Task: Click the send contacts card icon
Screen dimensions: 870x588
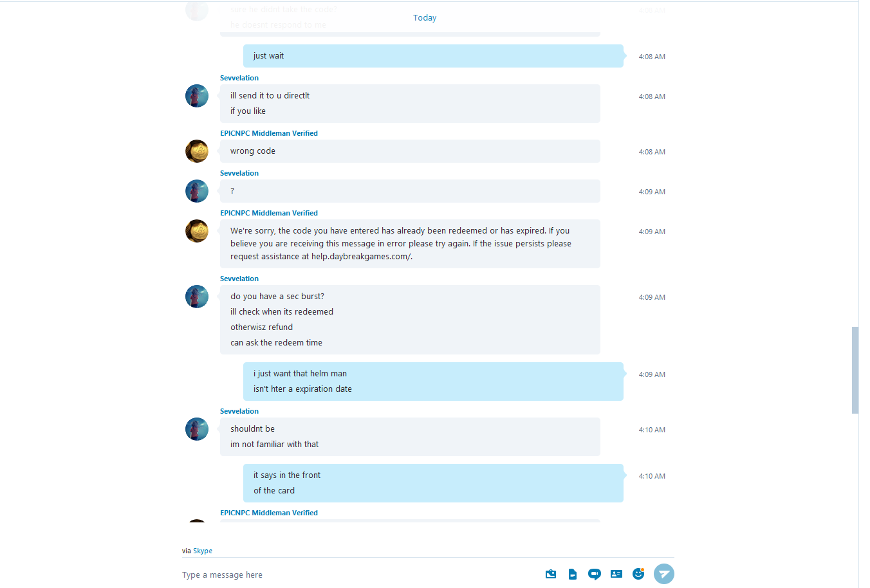Action: (616, 574)
